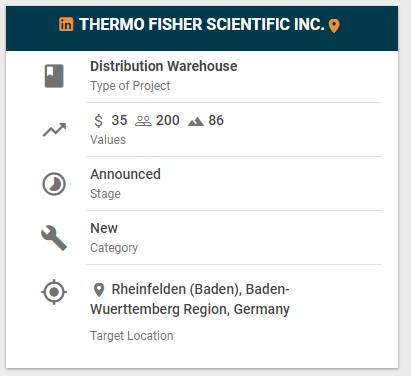Click the orange map pin beside company name
Viewport: 411px width, 376px height.
(x=334, y=26)
